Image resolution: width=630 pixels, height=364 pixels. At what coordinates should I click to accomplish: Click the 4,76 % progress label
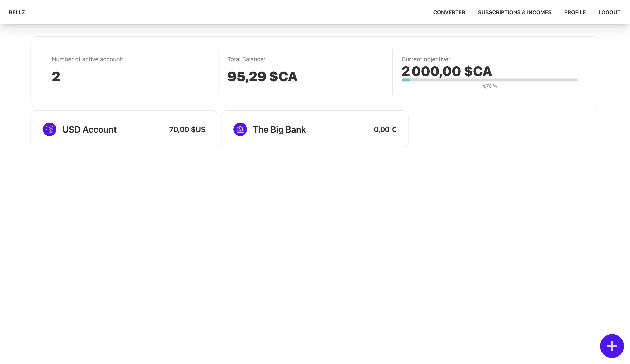489,86
